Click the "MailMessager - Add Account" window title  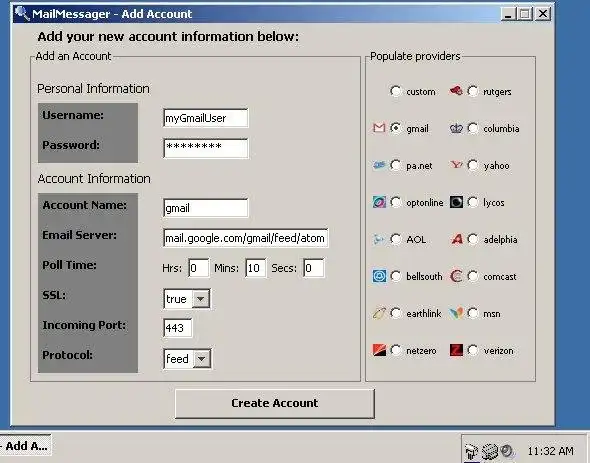click(112, 14)
